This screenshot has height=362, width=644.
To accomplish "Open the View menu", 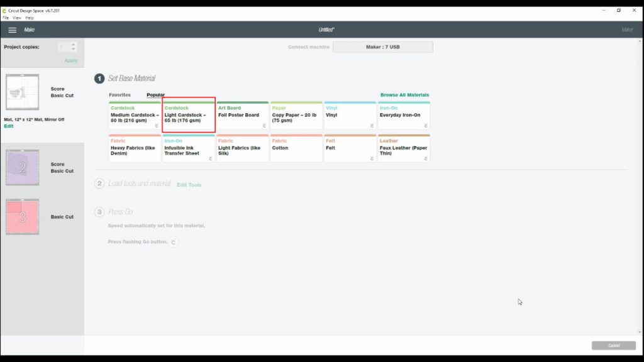I will point(17,18).
